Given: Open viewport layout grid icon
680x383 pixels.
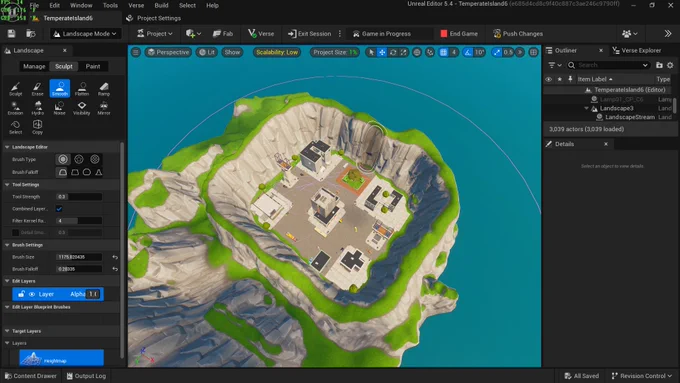Looking at the screenshot, I should coord(533,52).
